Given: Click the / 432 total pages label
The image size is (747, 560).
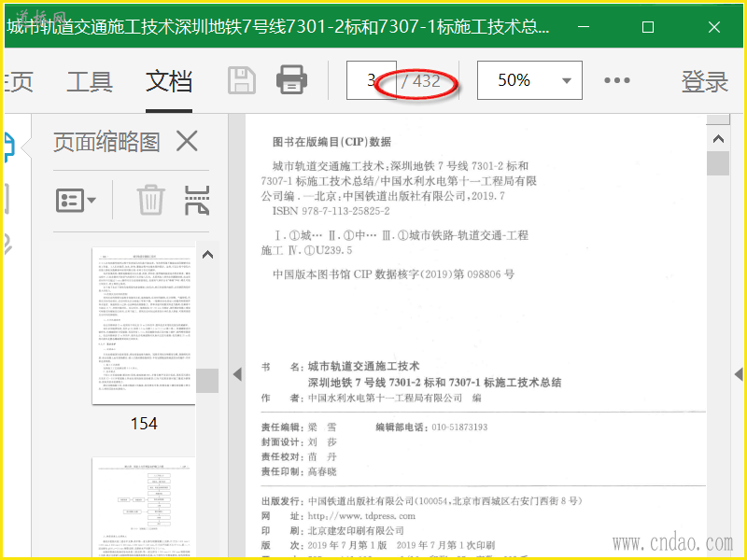Looking at the screenshot, I should [x=421, y=81].
